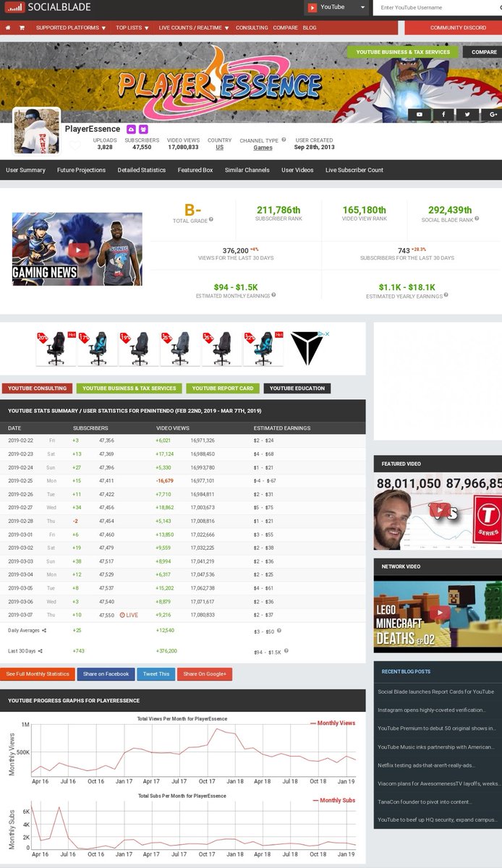Switch to User Videos tab
The height and width of the screenshot is (868, 502).
point(297,170)
